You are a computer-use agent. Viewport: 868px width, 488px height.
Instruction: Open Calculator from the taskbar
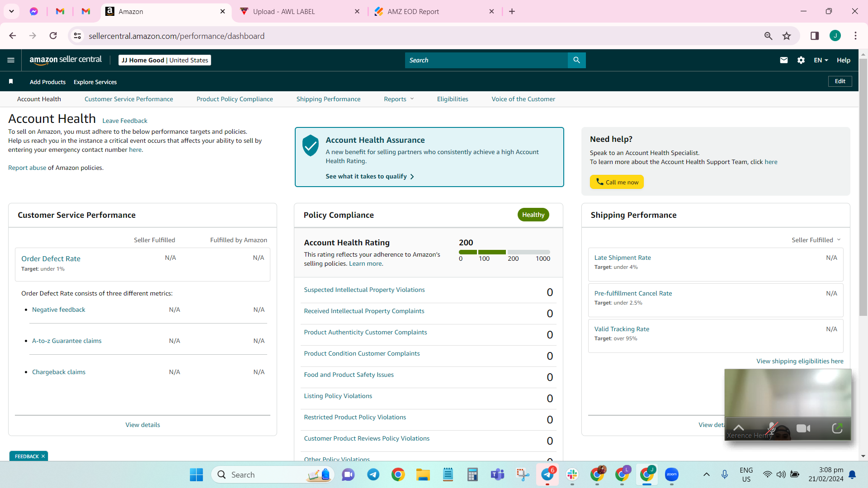[472, 474]
